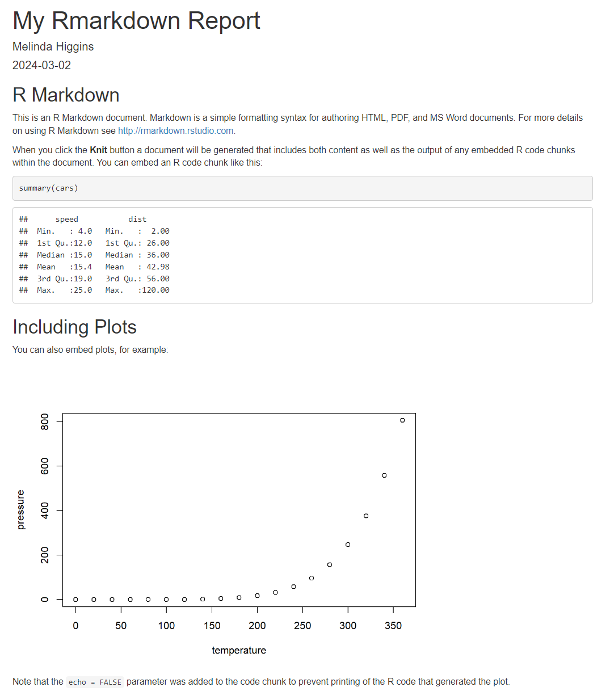Screen dimensions: 610x700
Task: Click the dist Max. value 120.00
Action: point(155,290)
